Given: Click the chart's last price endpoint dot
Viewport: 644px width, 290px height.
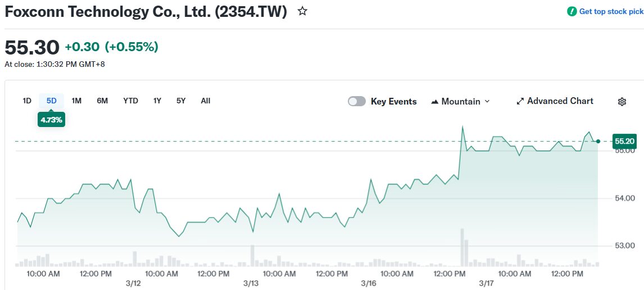Looking at the screenshot, I should point(598,141).
